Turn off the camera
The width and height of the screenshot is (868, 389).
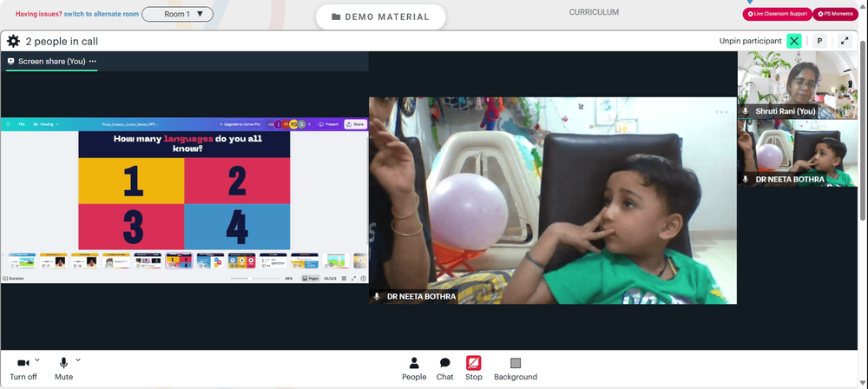coord(23,368)
